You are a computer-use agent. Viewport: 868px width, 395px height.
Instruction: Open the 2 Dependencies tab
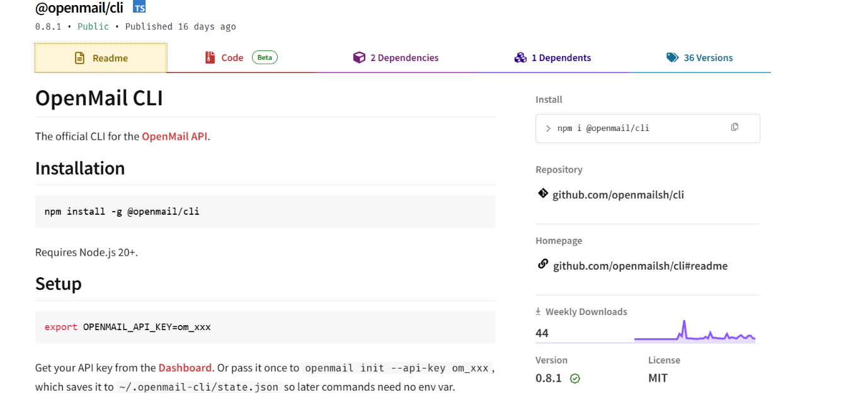396,57
